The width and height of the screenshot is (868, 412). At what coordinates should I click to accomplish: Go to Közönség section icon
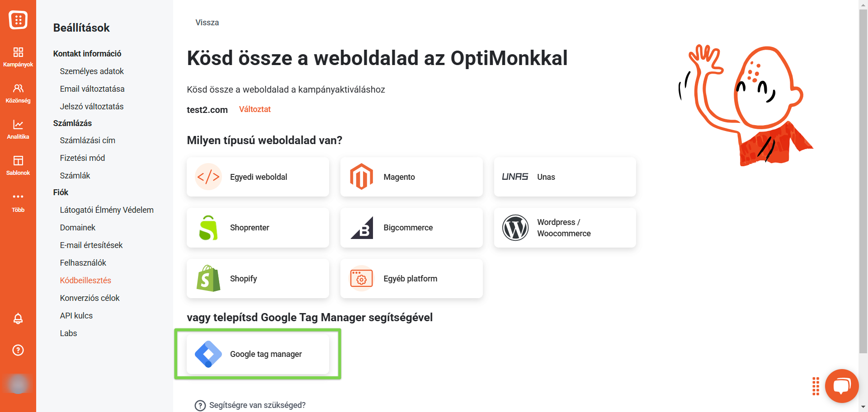pyautogui.click(x=18, y=93)
